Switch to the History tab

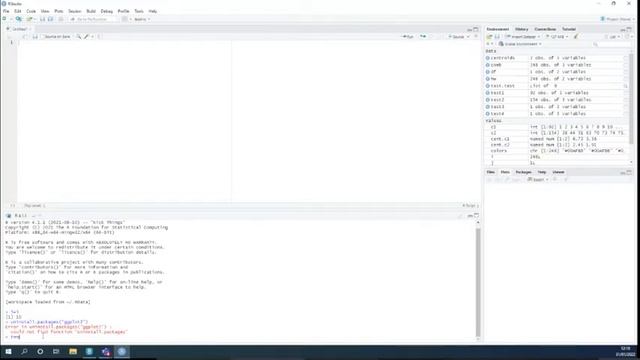pos(521,29)
